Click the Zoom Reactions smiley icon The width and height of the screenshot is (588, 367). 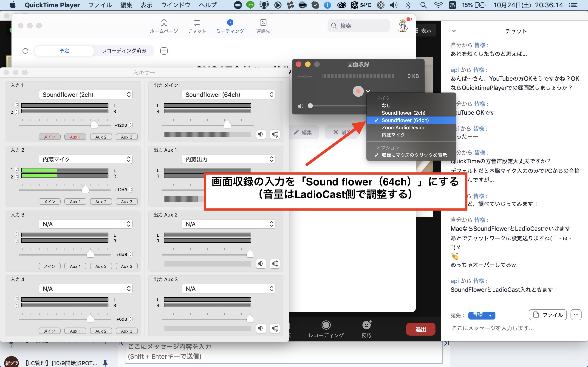pos(366,325)
